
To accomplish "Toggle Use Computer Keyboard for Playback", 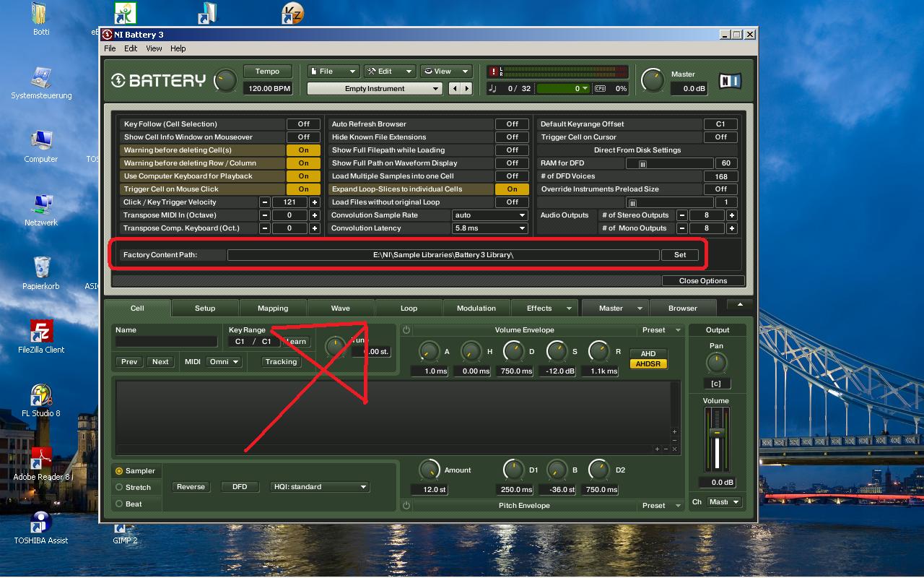I will pyautogui.click(x=303, y=176).
